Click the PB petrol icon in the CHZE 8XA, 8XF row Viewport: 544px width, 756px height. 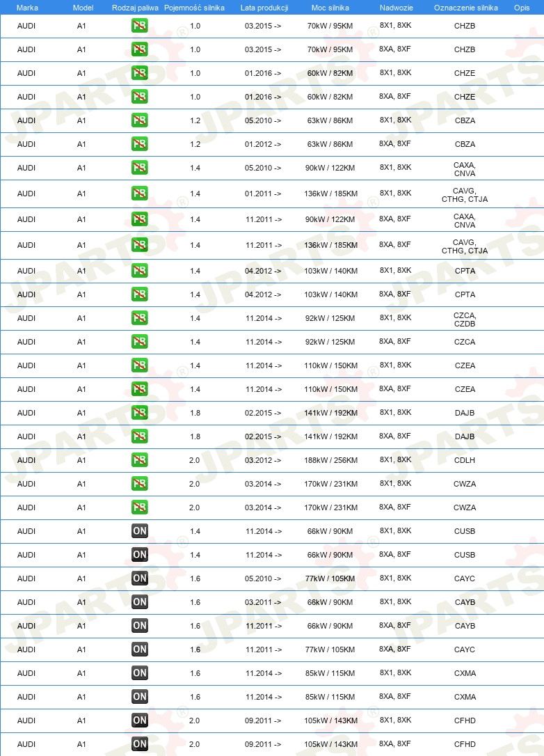[140, 97]
